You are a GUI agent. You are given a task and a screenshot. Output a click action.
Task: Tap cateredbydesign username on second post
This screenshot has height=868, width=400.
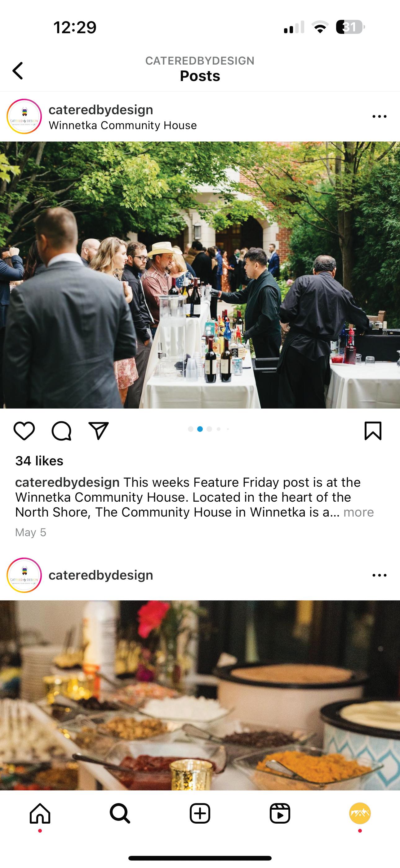tap(101, 575)
